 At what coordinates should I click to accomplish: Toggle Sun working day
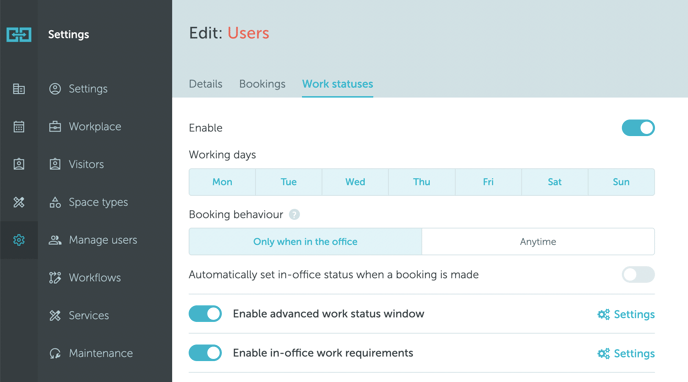pos(621,182)
